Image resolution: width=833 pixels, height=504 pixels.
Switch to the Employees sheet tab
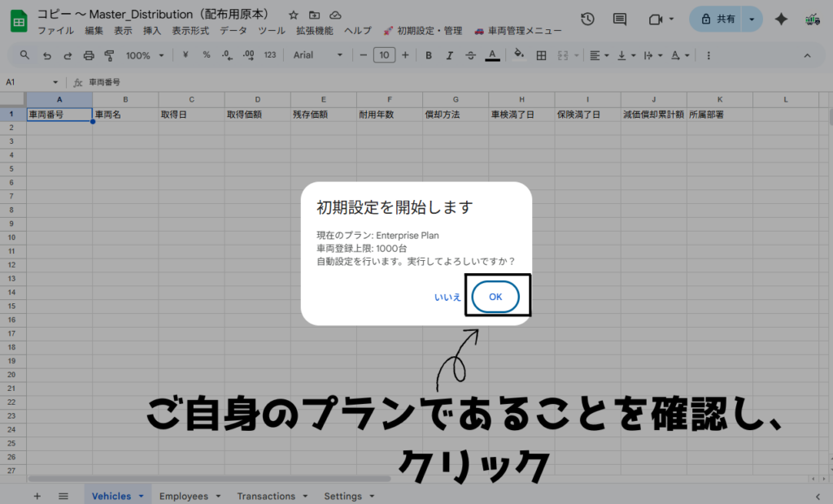pyautogui.click(x=183, y=496)
